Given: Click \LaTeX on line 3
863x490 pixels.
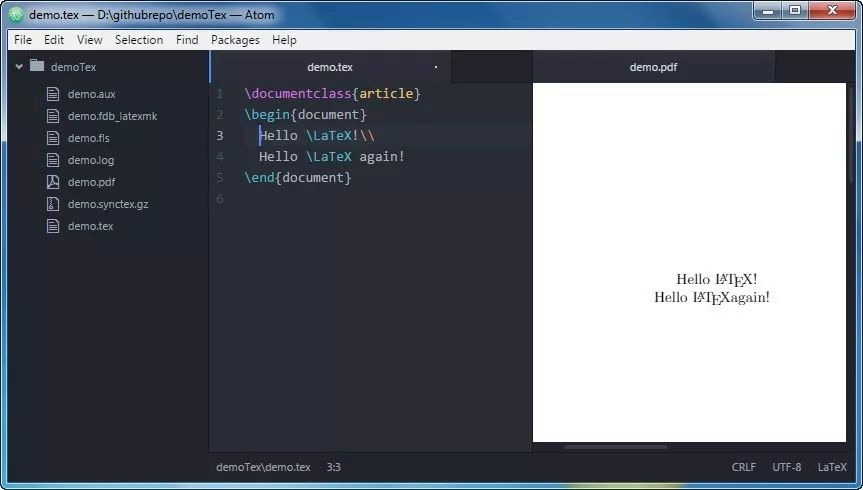Looking at the screenshot, I should (x=329, y=135).
